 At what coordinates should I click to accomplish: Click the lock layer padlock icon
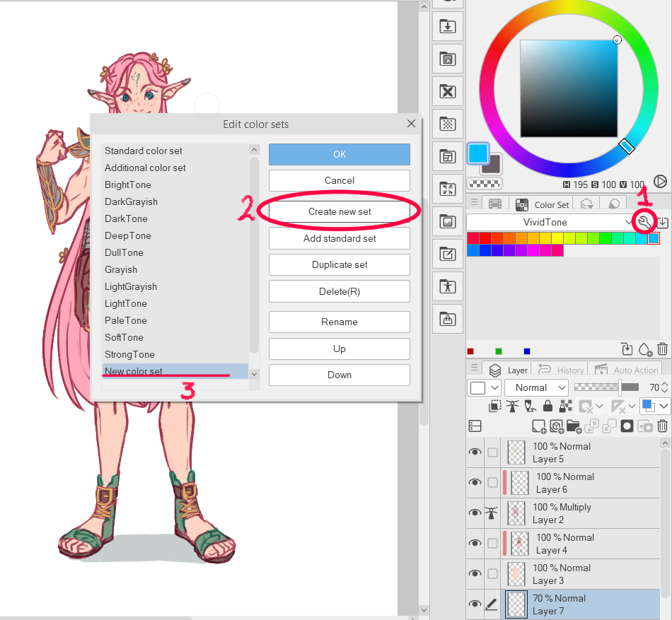[548, 406]
